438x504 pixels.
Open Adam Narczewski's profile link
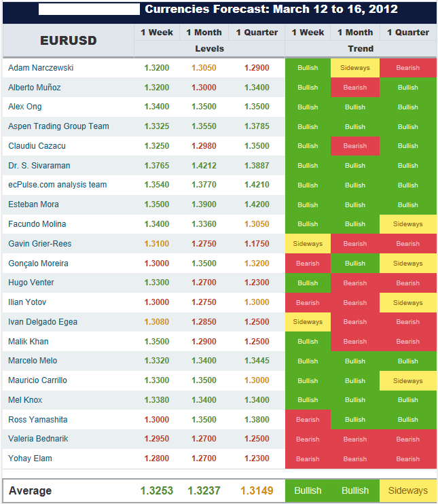41,68
